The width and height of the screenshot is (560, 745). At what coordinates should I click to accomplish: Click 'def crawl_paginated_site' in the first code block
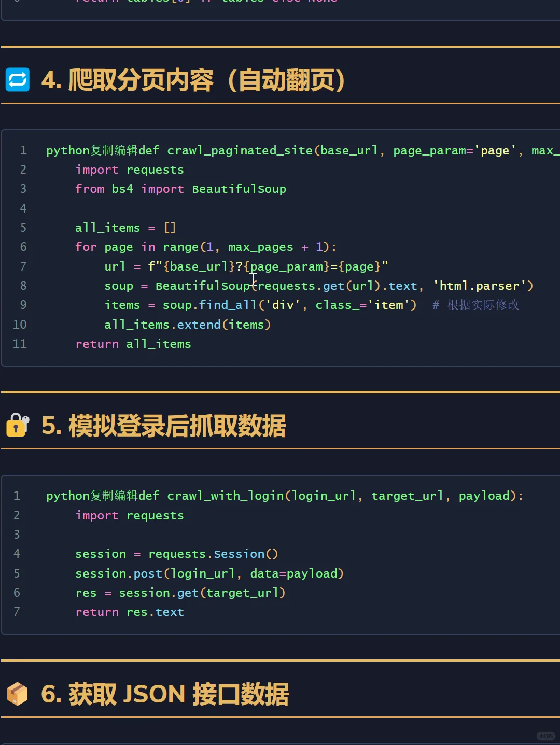(x=226, y=151)
